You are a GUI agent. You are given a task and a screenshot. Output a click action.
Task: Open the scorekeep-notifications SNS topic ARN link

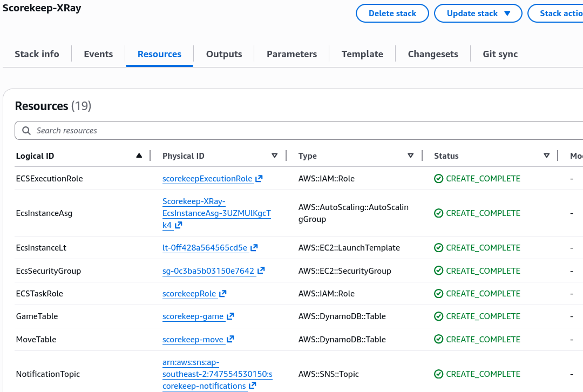[x=217, y=374]
